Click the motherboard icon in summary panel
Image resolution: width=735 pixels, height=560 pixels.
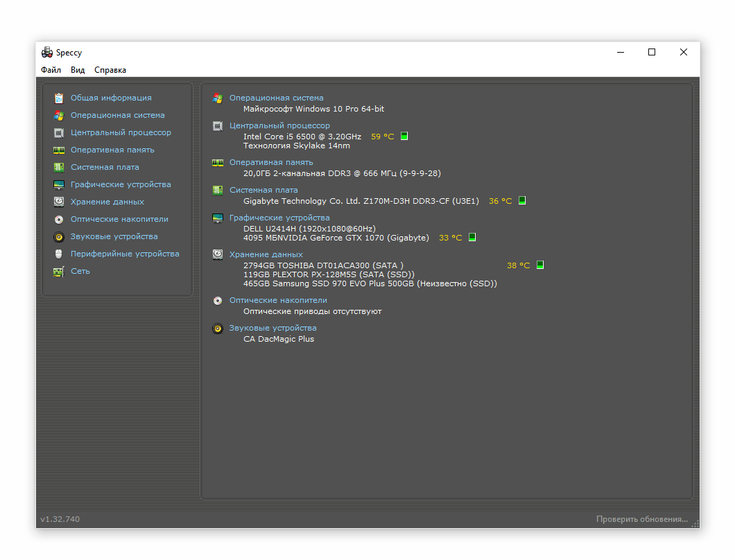[218, 190]
